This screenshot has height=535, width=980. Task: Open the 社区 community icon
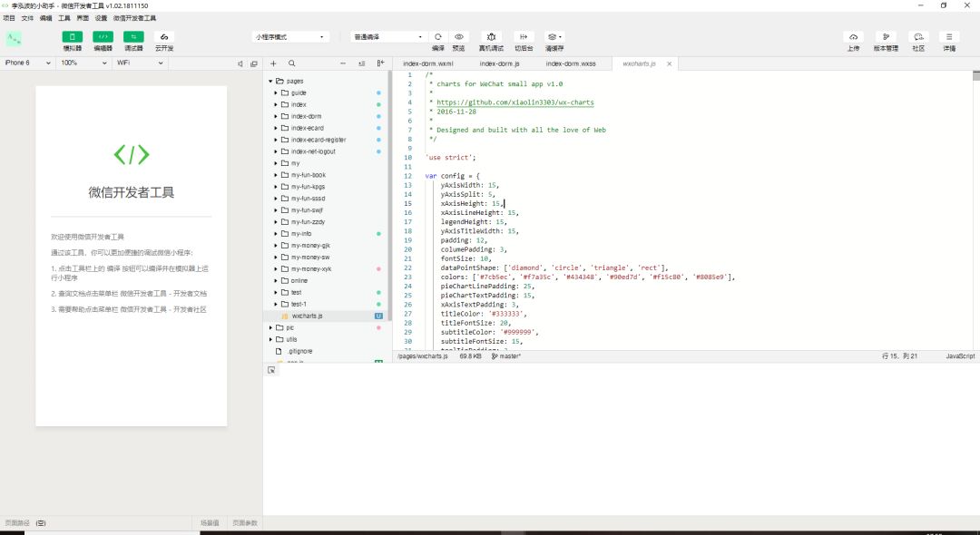coord(918,37)
